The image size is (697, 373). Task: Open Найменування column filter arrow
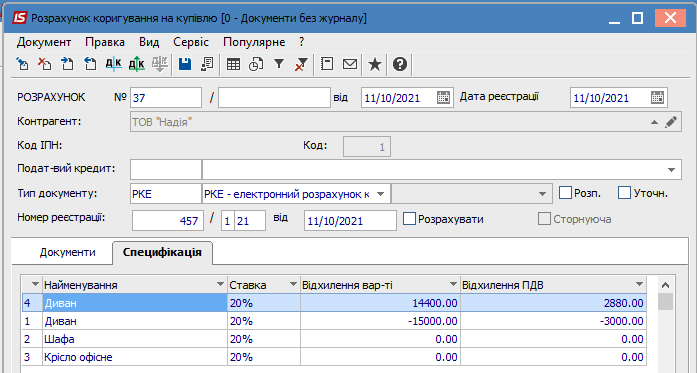(x=220, y=285)
